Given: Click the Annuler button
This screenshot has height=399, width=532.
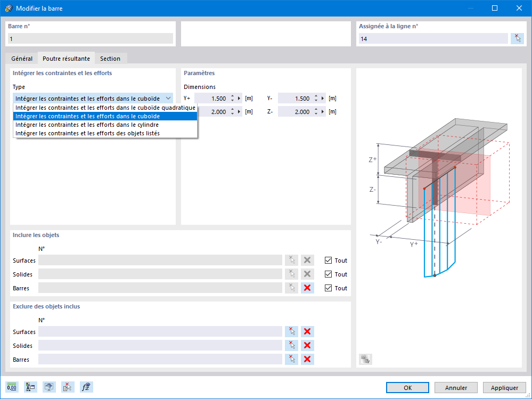Looking at the screenshot, I should tap(456, 387).
